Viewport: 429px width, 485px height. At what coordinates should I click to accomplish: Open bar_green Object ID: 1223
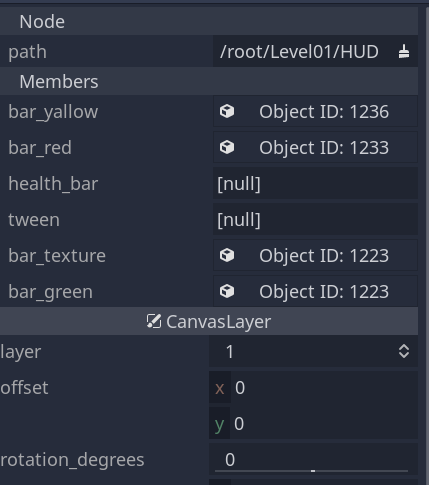coord(315,291)
